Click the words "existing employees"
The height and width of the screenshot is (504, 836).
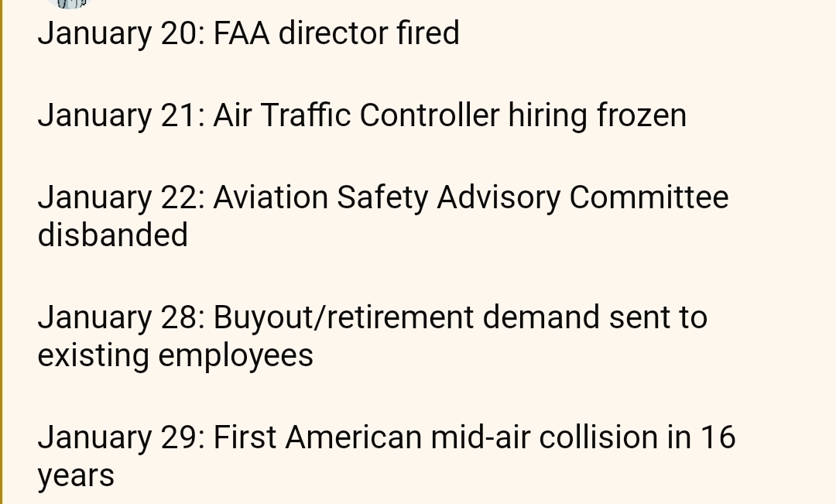click(x=175, y=356)
